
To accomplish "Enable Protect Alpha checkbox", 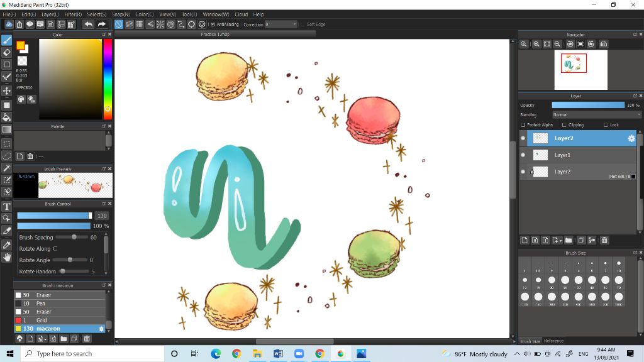I will point(523,125).
